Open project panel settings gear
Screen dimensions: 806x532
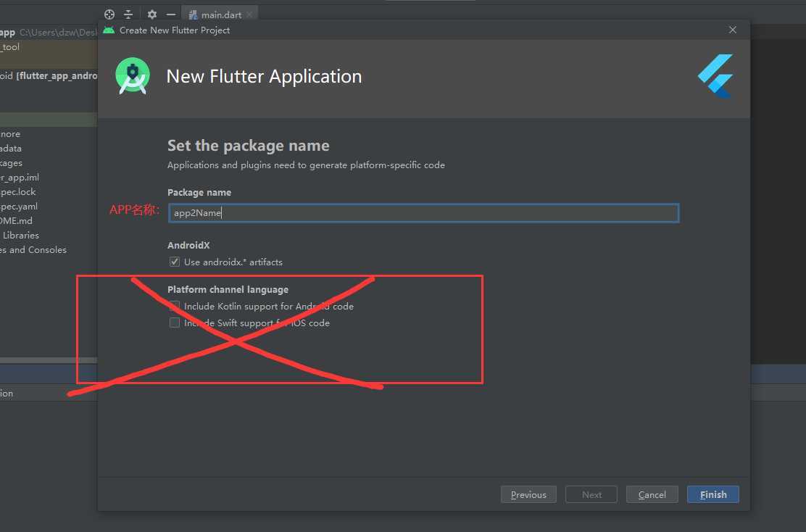pos(151,14)
